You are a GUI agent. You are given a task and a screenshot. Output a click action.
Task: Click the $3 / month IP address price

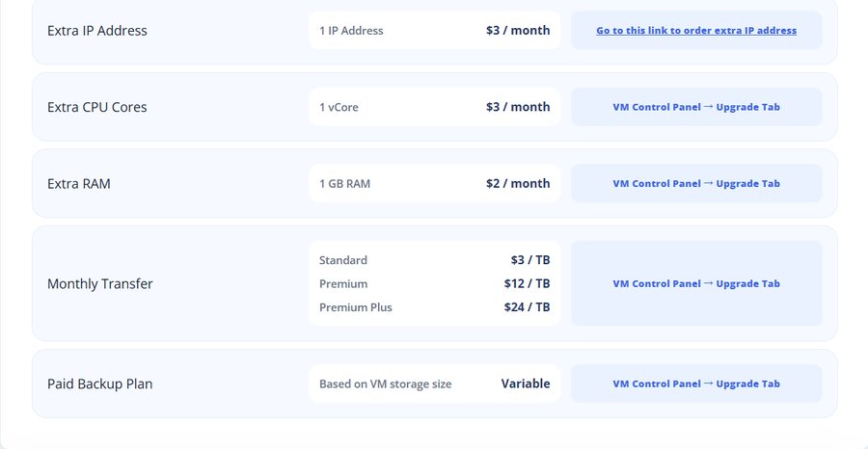[x=518, y=31]
